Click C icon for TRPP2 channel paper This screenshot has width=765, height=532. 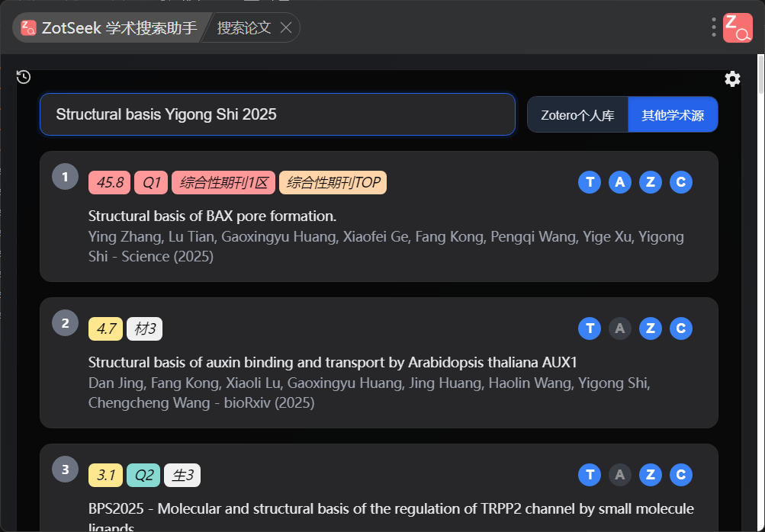pos(681,475)
